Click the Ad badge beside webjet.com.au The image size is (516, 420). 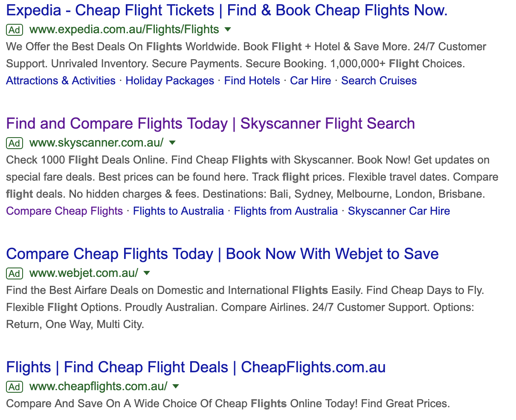coord(14,273)
